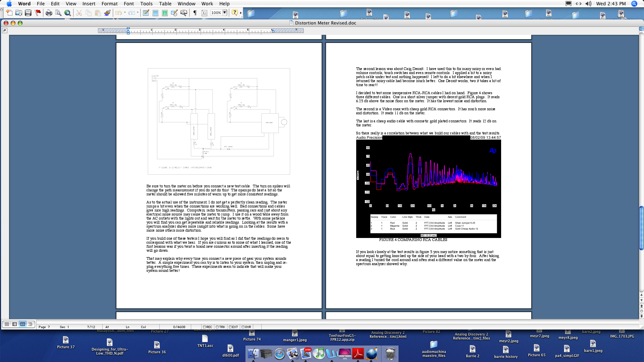The height and width of the screenshot is (362, 644).
Task: Click the Paste clipboard icon
Action: pos(98,13)
